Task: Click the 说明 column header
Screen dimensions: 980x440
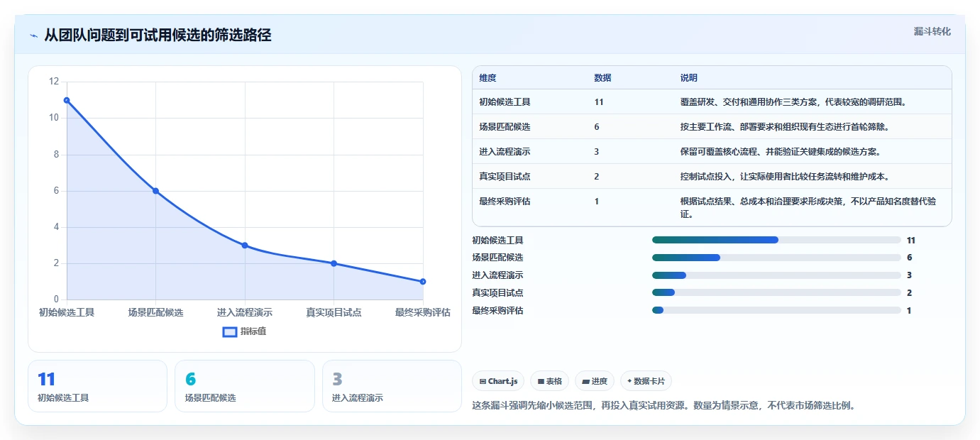Action: pyautogui.click(x=689, y=77)
